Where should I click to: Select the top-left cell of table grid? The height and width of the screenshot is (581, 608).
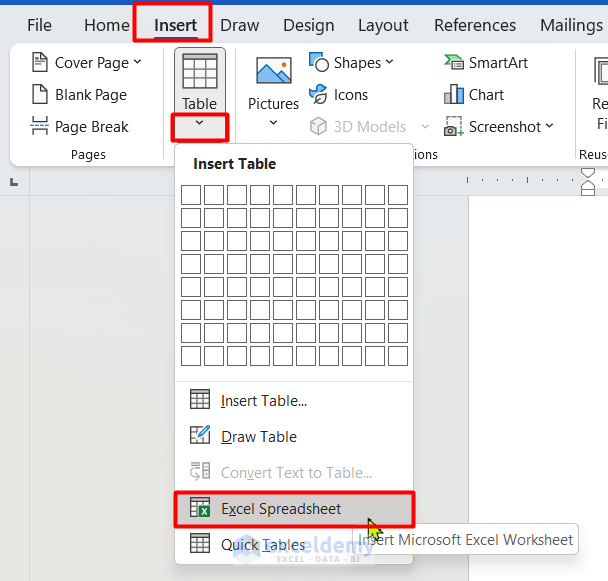(191, 195)
